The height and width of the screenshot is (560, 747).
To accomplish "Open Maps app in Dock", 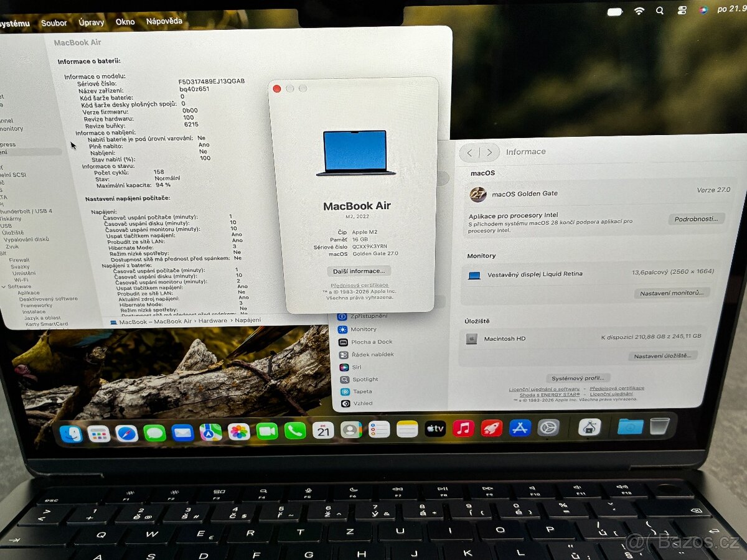I will [210, 432].
